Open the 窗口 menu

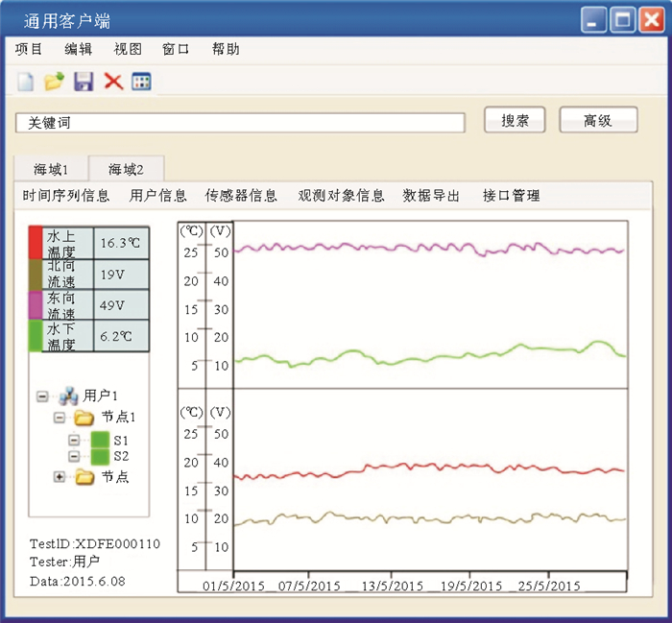click(x=176, y=49)
